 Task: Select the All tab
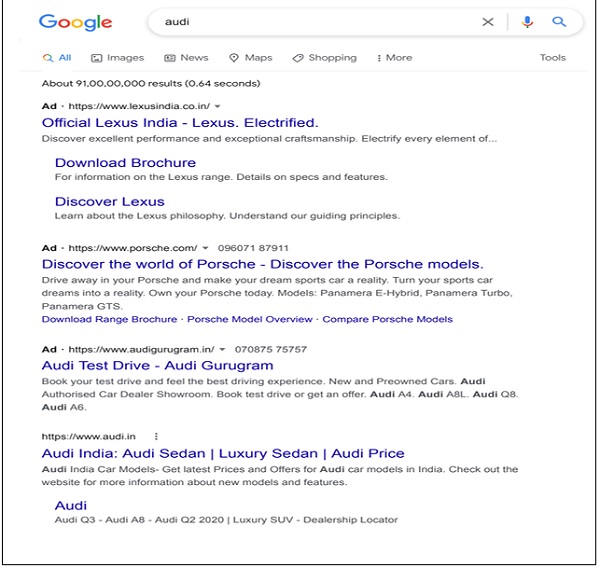click(57, 58)
